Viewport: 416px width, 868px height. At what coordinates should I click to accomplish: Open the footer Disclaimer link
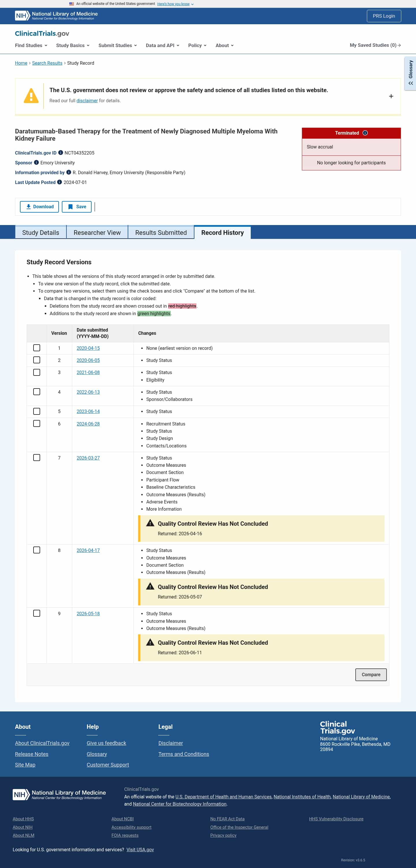pyautogui.click(x=170, y=743)
